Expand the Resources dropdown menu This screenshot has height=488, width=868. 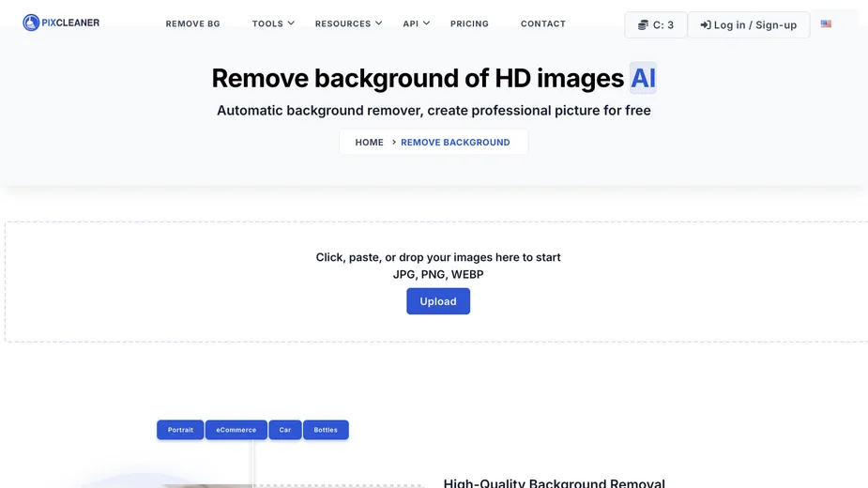[348, 23]
